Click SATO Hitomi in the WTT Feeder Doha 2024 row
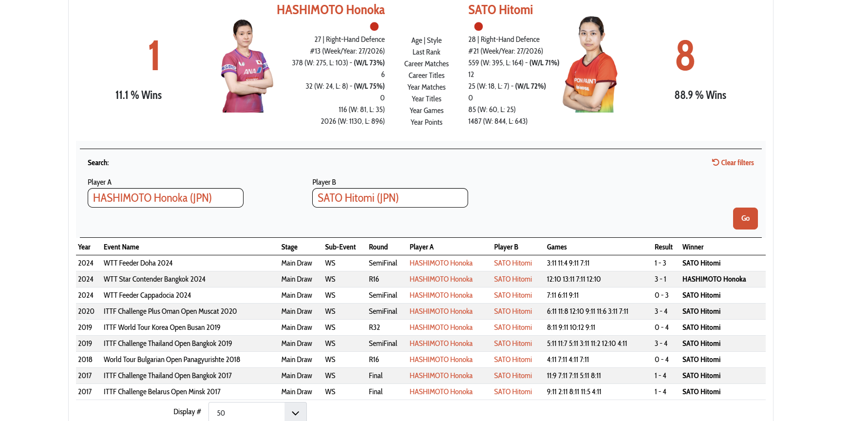Viewport: 868px width, 421px height. (x=513, y=263)
